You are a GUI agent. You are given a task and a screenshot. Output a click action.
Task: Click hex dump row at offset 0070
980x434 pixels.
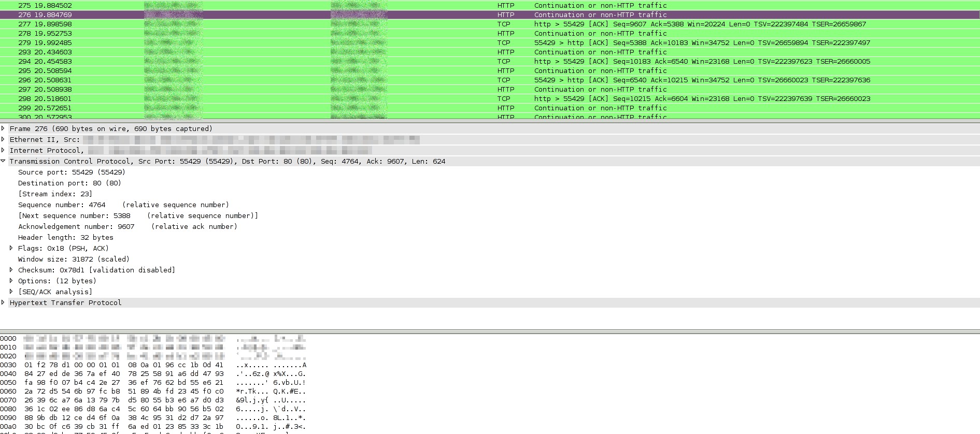153,400
